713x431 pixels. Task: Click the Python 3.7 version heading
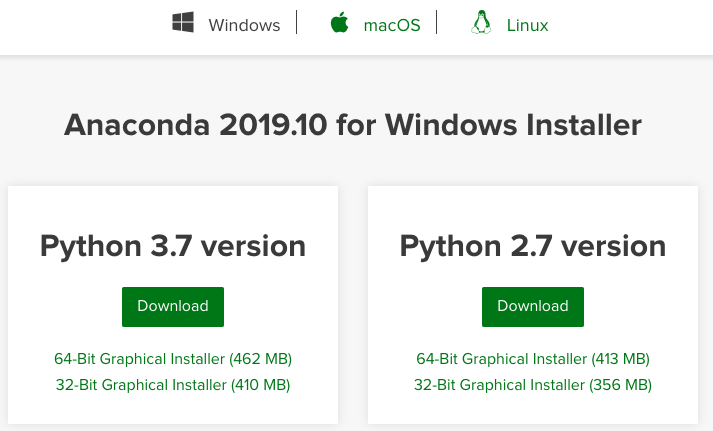pos(173,246)
